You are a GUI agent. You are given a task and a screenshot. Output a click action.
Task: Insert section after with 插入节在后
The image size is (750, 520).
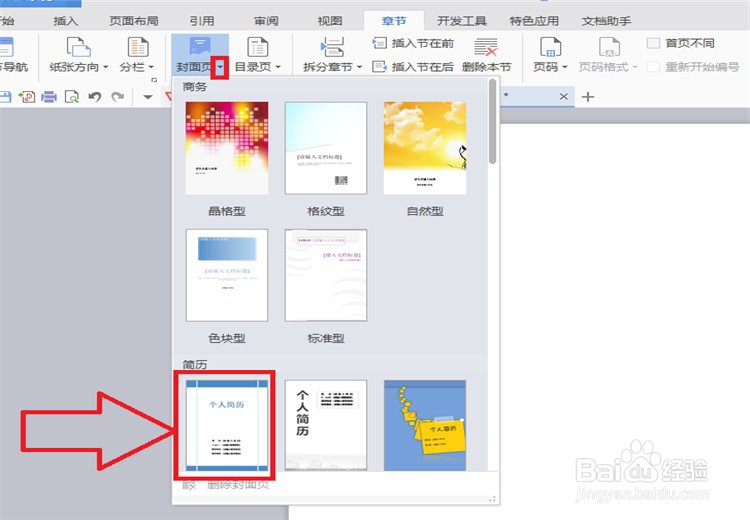point(413,66)
